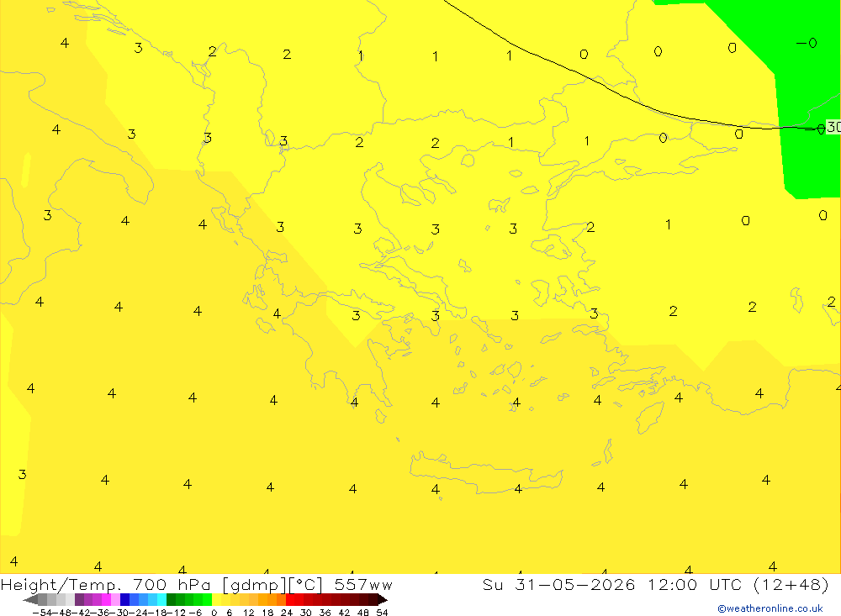
Task: Pick the dark purple swatch above -42
Action: tap(79, 599)
